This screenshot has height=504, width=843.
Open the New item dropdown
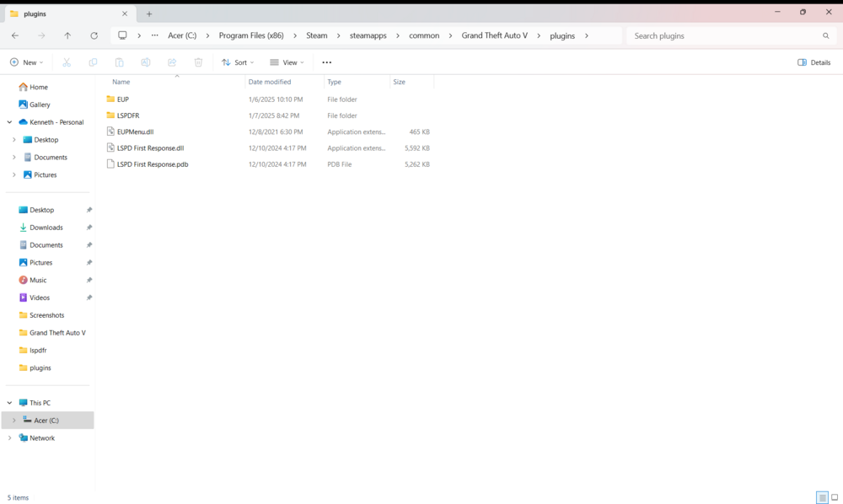click(26, 62)
